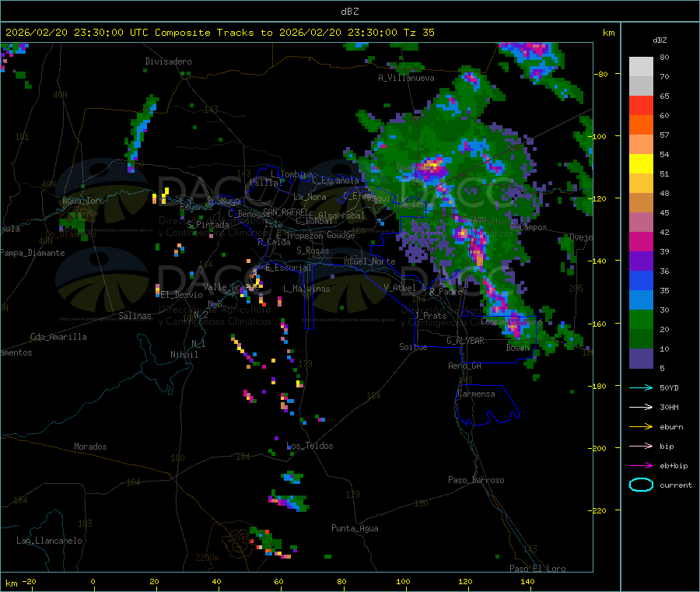Viewport: 700px width, 592px height.
Task: Click the S_Rosas map label
Action: (313, 250)
